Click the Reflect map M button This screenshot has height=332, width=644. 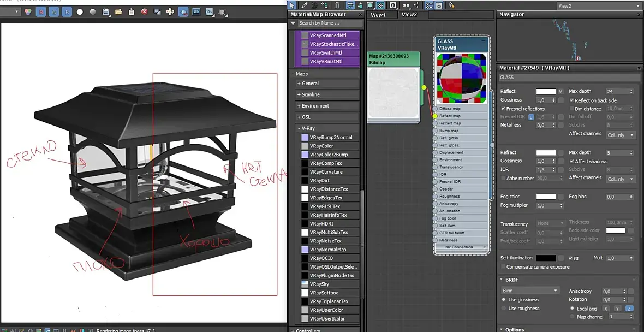560,92
